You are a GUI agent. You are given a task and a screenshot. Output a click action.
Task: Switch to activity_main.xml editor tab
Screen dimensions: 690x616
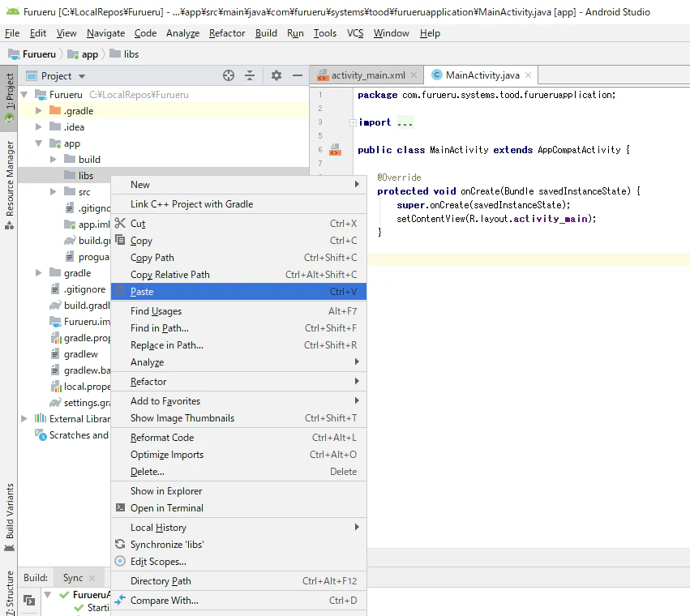click(367, 75)
